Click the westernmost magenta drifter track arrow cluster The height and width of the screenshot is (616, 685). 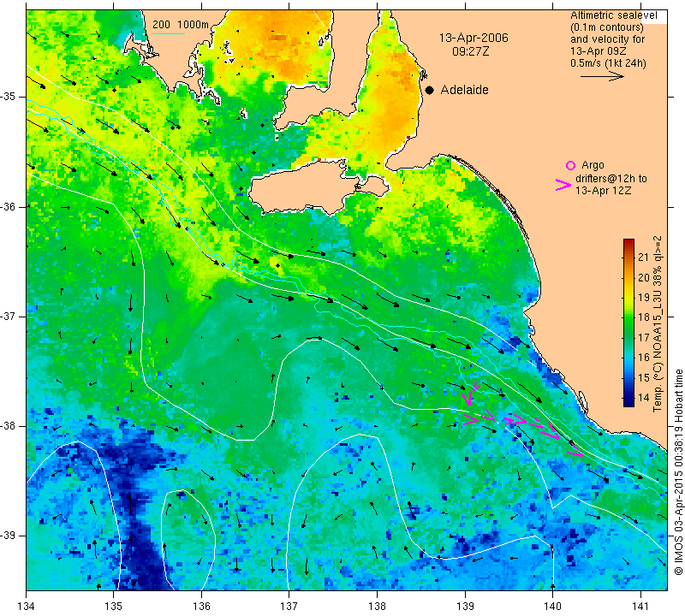coord(470,394)
